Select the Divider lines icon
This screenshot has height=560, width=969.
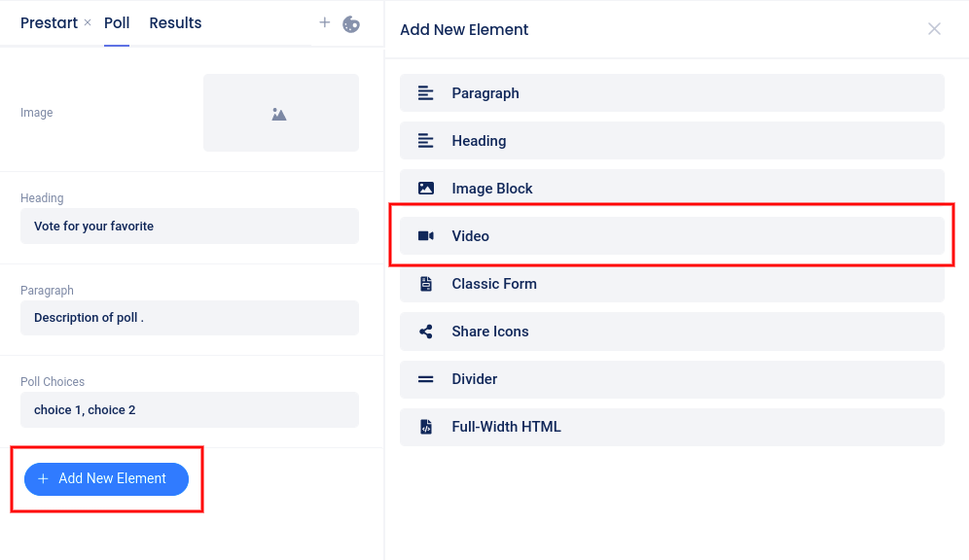click(x=425, y=379)
